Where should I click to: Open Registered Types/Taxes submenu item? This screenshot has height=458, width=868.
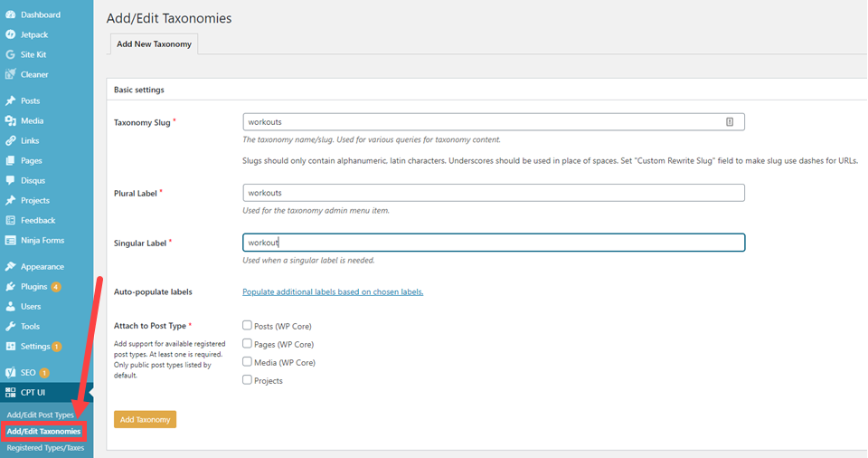pyautogui.click(x=44, y=448)
